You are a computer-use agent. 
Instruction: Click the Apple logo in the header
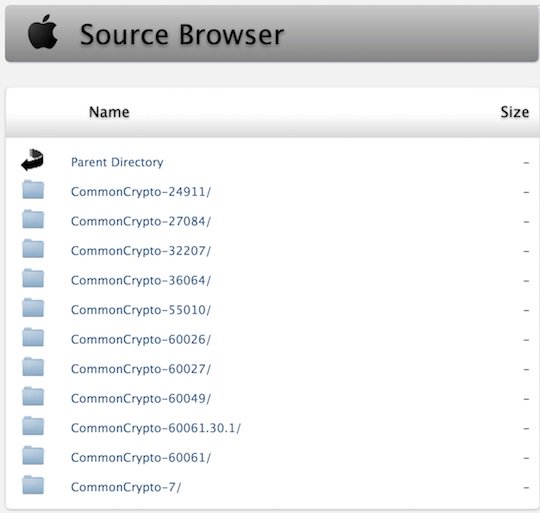[x=43, y=32]
